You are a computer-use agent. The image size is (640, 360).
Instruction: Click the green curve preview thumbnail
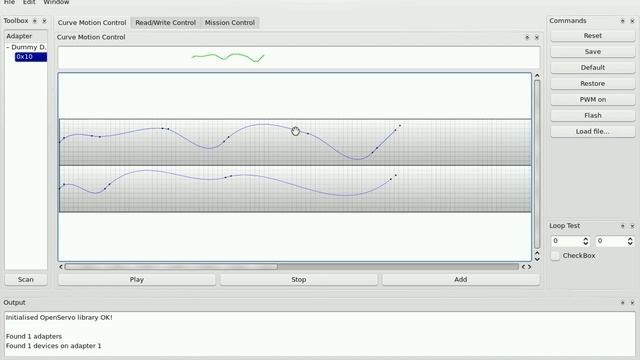pos(228,58)
